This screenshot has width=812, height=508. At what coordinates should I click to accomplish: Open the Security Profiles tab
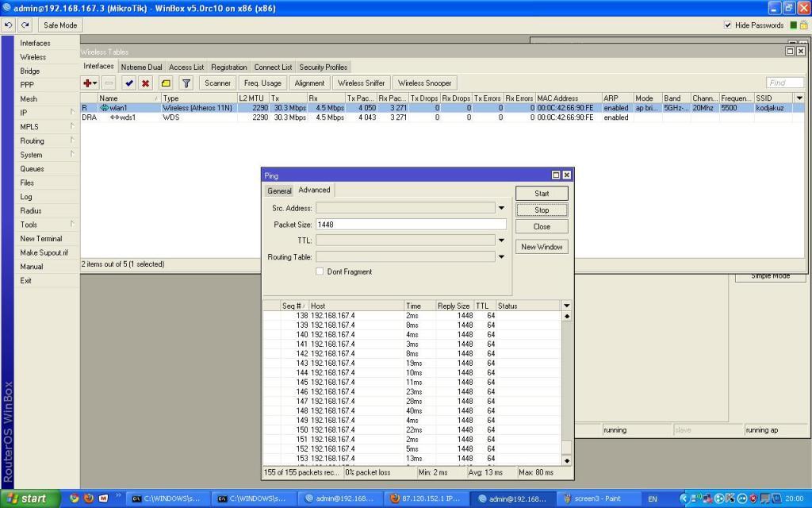[x=324, y=67]
